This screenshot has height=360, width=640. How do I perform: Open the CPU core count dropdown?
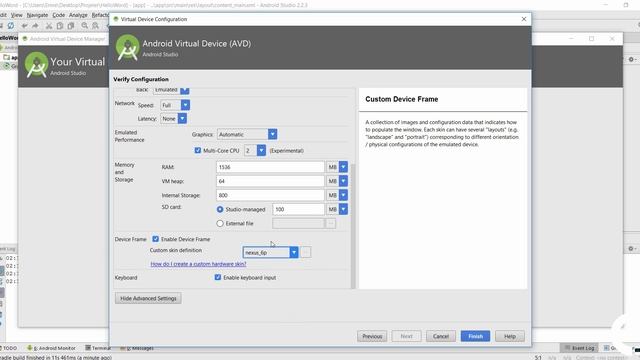click(x=261, y=151)
